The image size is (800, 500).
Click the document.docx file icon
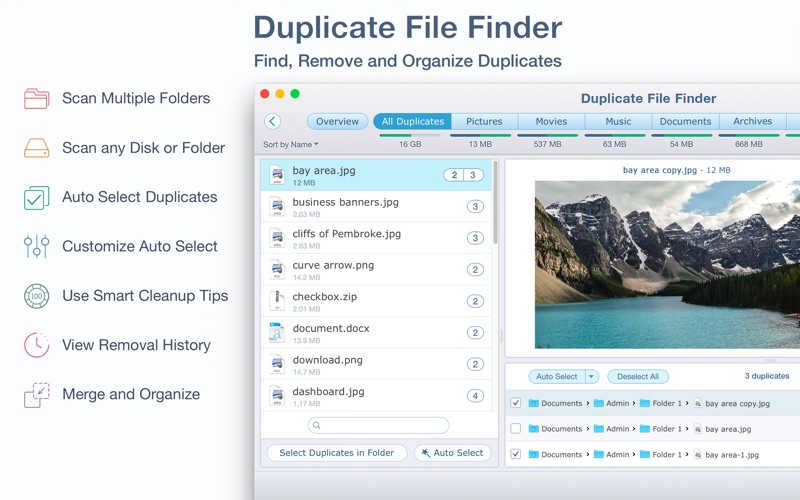pos(277,333)
